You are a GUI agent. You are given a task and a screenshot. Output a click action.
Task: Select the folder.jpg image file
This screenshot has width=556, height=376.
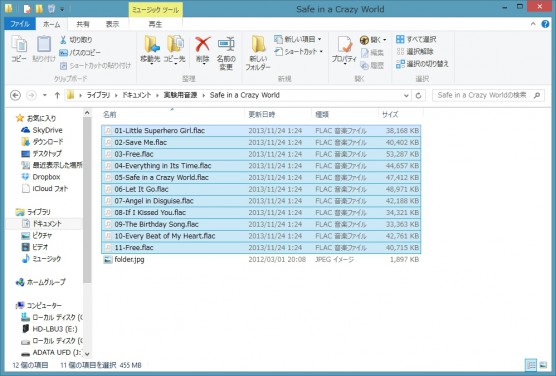tap(261, 259)
